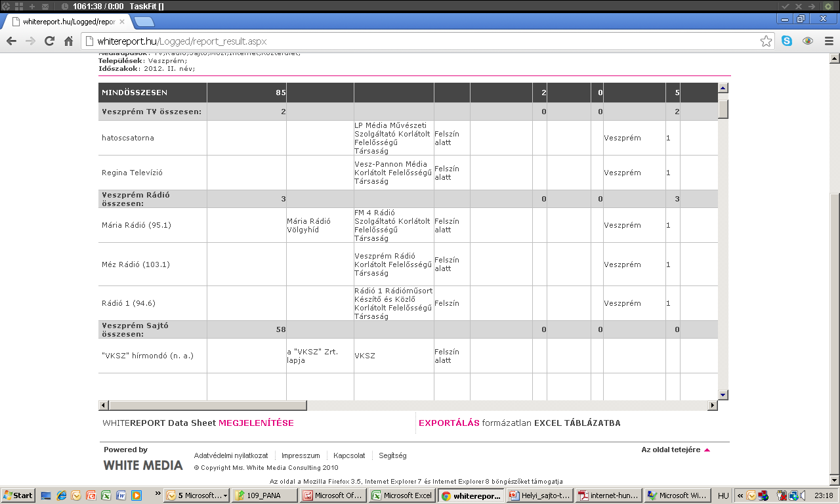Open the Chrome hamburger menu
This screenshot has width=840, height=504.
829,41
